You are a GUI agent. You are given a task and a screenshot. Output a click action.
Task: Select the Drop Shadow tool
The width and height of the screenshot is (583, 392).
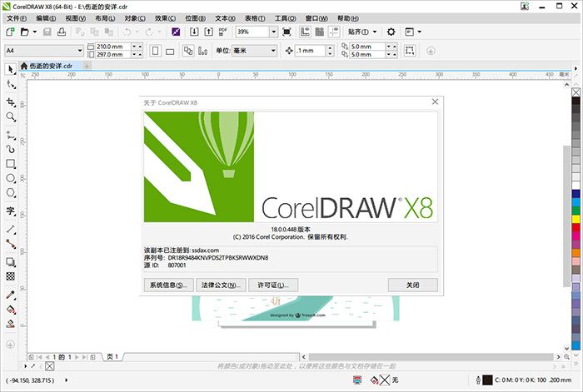[10, 262]
